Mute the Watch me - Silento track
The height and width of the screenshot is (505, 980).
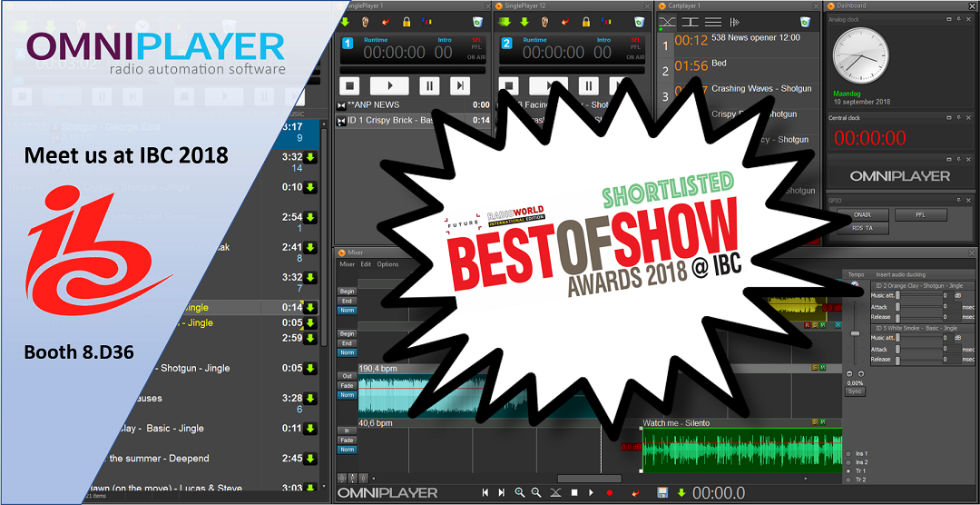[823, 423]
